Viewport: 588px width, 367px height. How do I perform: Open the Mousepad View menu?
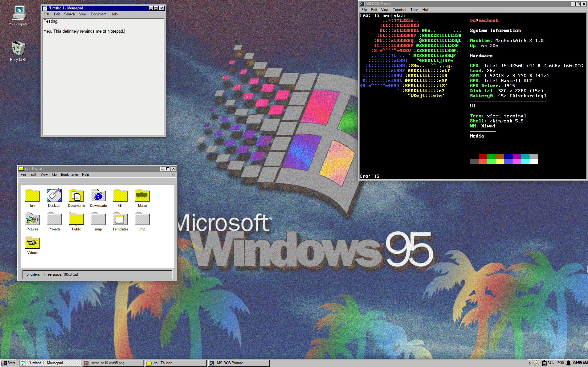click(83, 14)
